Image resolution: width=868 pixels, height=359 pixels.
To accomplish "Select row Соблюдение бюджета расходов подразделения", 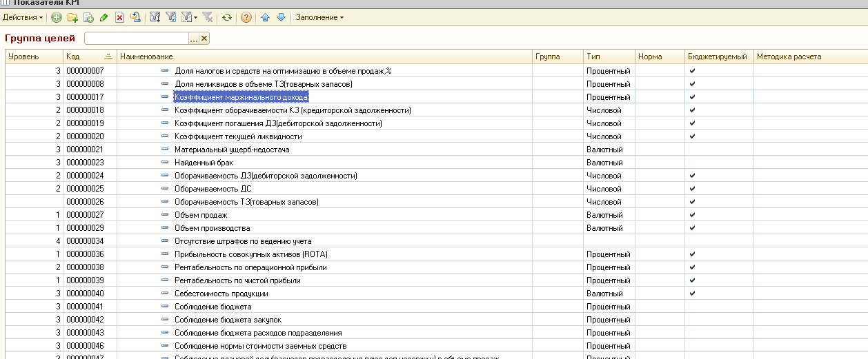I will pyautogui.click(x=436, y=333).
